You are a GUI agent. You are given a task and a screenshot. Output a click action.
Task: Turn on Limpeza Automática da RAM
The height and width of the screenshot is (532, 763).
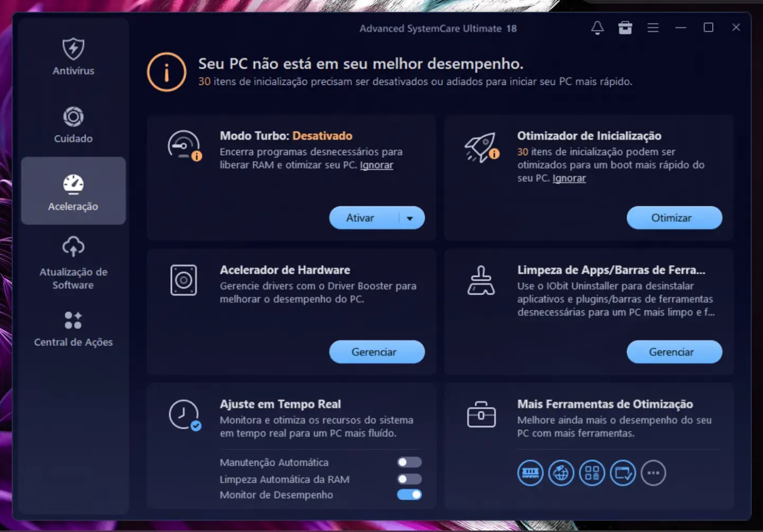click(410, 479)
